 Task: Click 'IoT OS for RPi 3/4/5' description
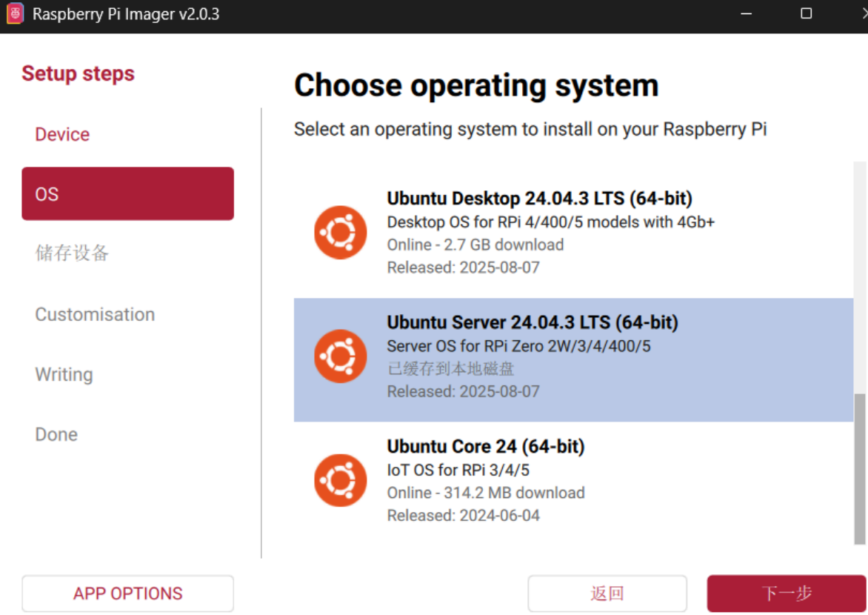click(x=458, y=470)
